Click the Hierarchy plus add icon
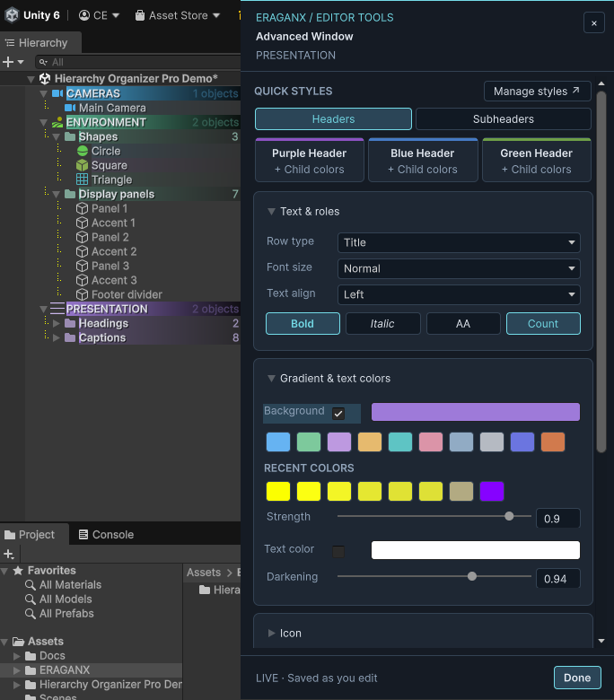Viewport: 614px width, 700px height. click(8, 62)
